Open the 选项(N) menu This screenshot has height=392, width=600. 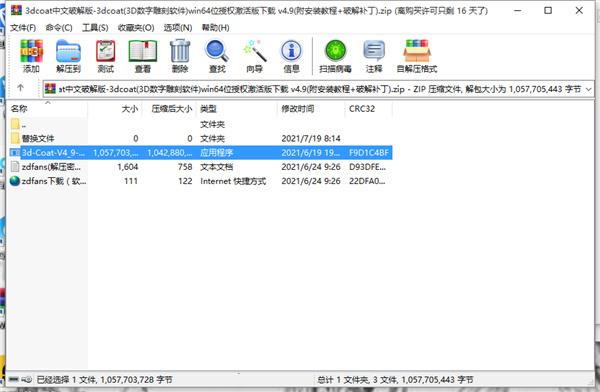178,28
